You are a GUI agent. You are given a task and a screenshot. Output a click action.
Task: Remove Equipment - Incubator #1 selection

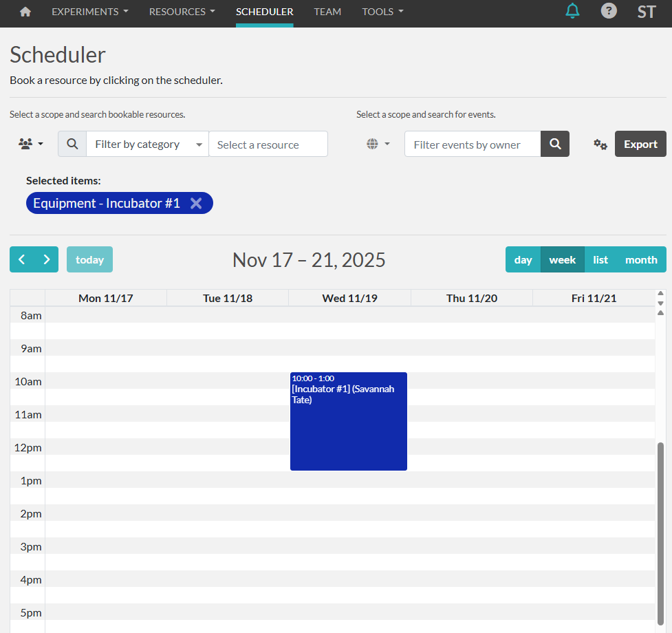[x=196, y=203]
